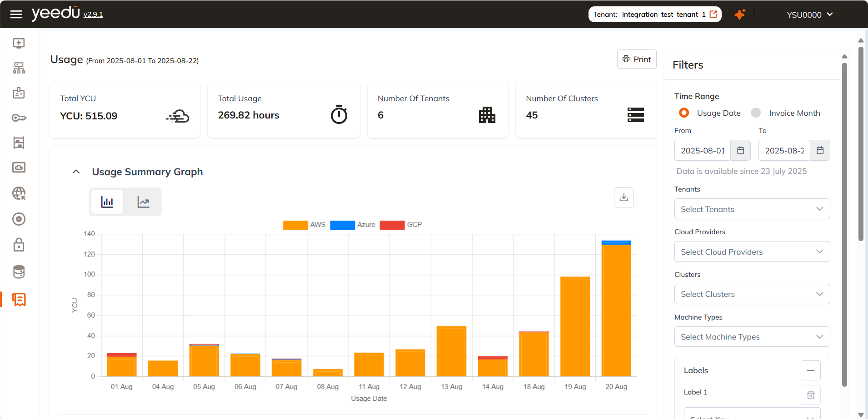Open the usage billing sidebar icon
The width and height of the screenshot is (868, 419).
click(19, 300)
